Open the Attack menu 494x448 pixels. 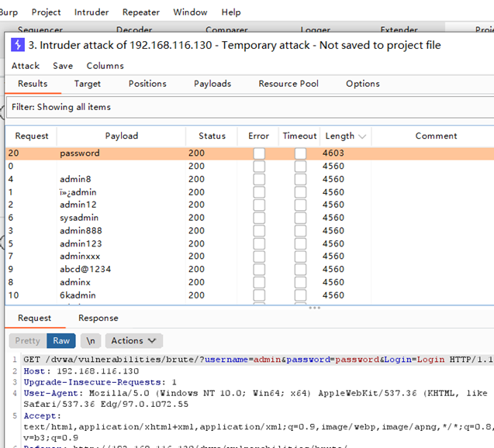(26, 66)
